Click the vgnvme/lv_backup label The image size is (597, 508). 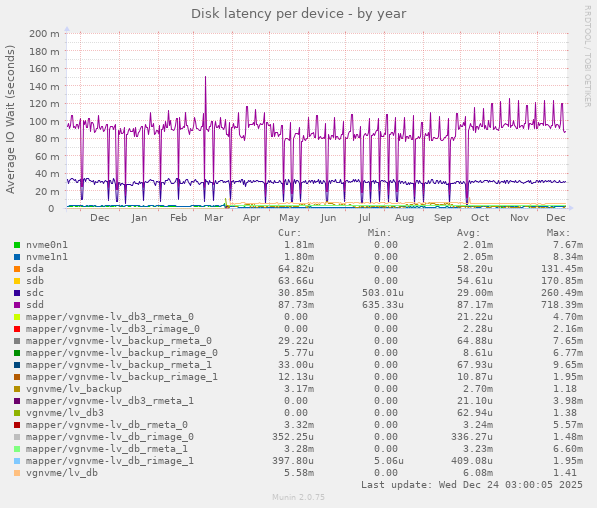click(74, 389)
